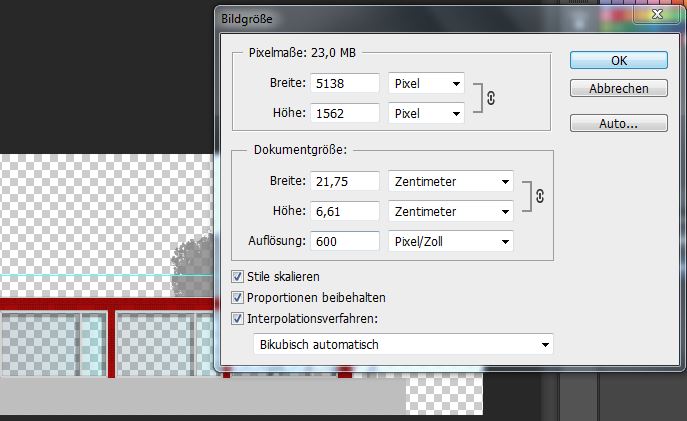Click the Pixelmaße: 23,0 MB label

pyautogui.click(x=302, y=53)
